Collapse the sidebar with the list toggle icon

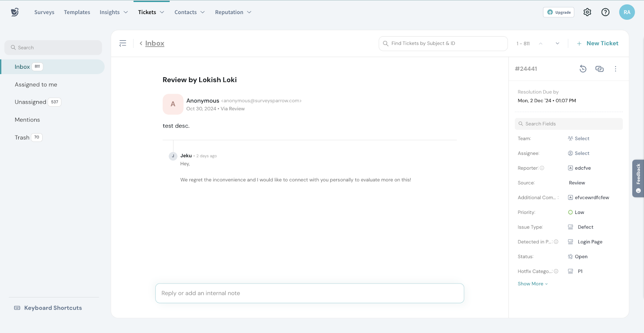click(x=123, y=43)
